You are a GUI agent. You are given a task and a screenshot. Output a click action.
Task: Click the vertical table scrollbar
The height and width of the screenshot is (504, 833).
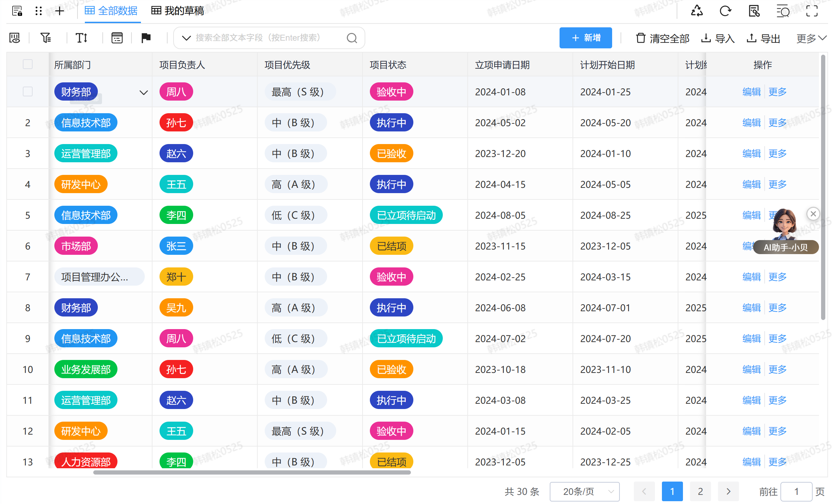click(822, 188)
